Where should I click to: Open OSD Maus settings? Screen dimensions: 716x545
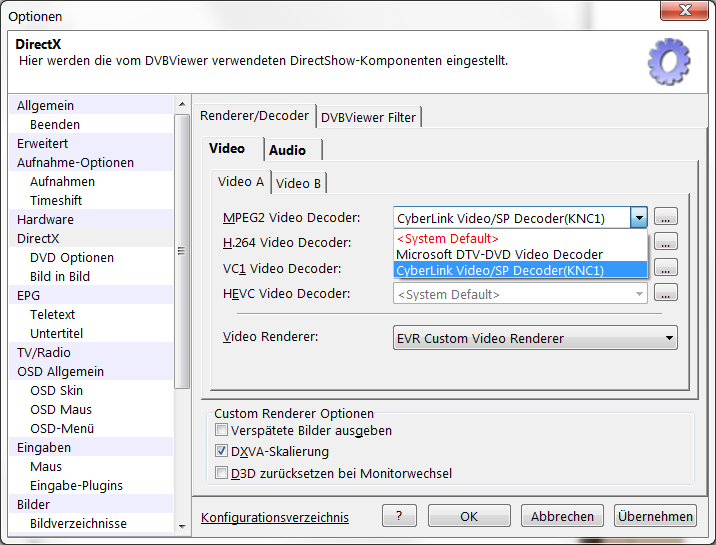point(91,409)
